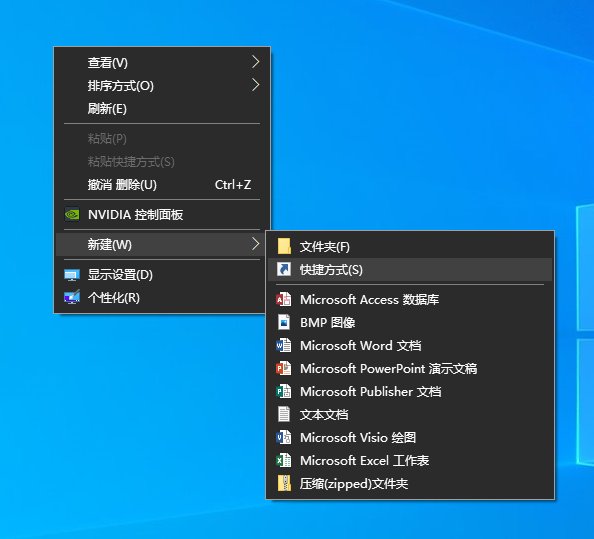Expand the 新建(W) submenu arrow
This screenshot has height=539, width=594.
coord(256,244)
